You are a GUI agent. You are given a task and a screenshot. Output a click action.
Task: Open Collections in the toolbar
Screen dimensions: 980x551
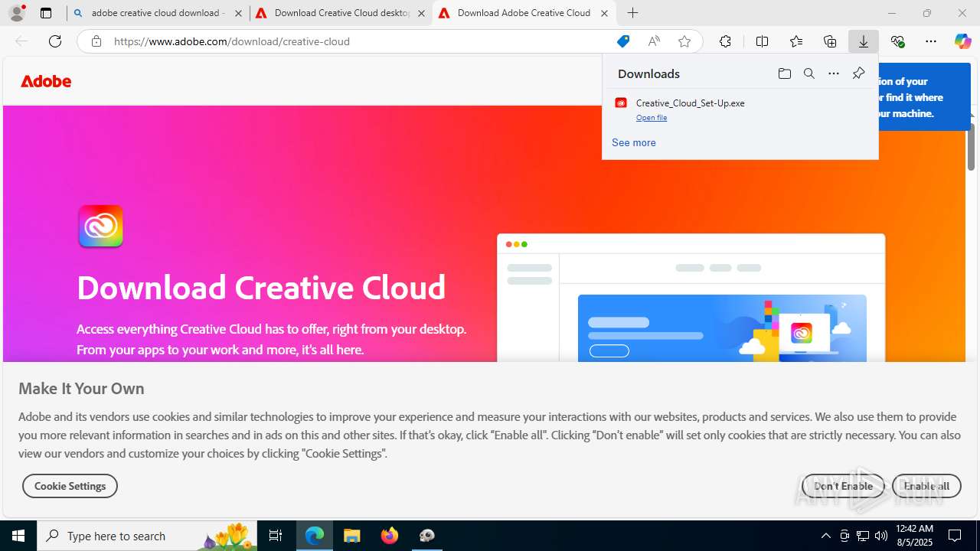830,41
